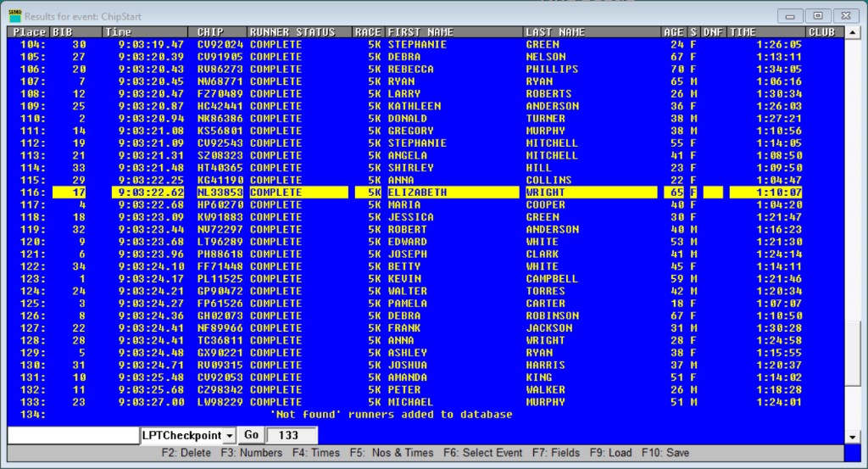Open the LPTCheckpoint dropdown
The width and height of the screenshot is (868, 469).
click(x=229, y=436)
